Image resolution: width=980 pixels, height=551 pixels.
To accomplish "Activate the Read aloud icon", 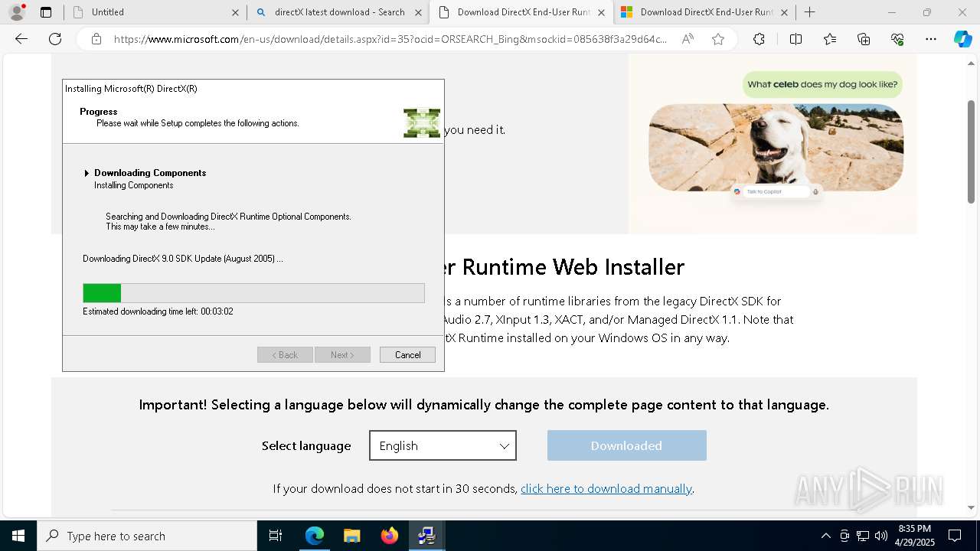I will click(688, 39).
